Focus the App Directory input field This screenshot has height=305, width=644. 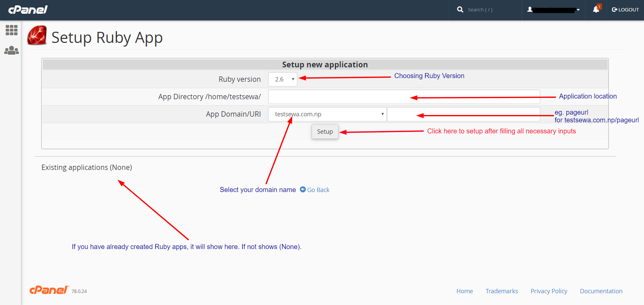coord(404,97)
